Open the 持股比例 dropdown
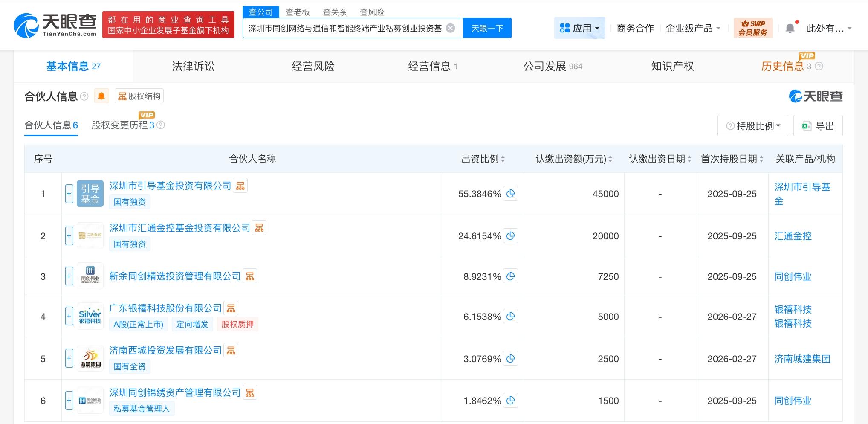 752,126
